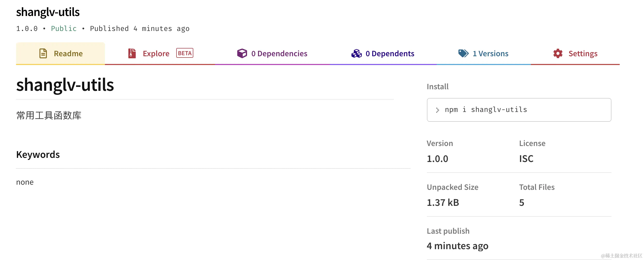Image resolution: width=644 pixels, height=260 pixels.
Task: Click the Total Files value 5
Action: [x=522, y=202]
